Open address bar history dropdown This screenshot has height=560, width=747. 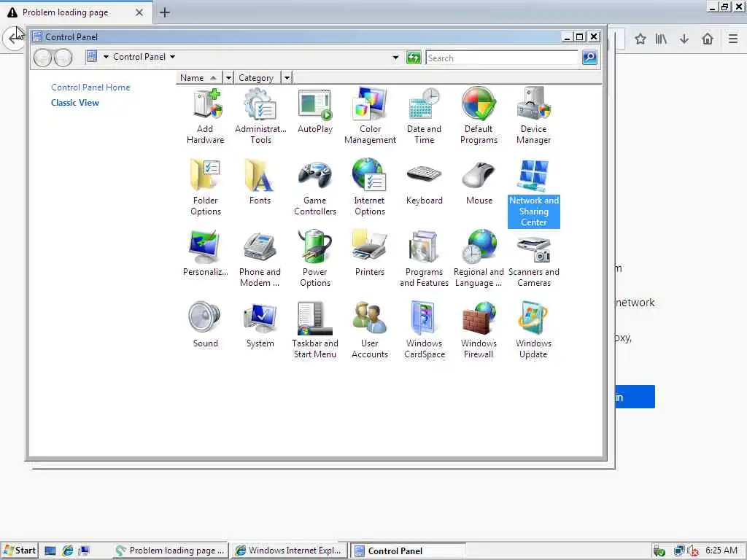(395, 58)
